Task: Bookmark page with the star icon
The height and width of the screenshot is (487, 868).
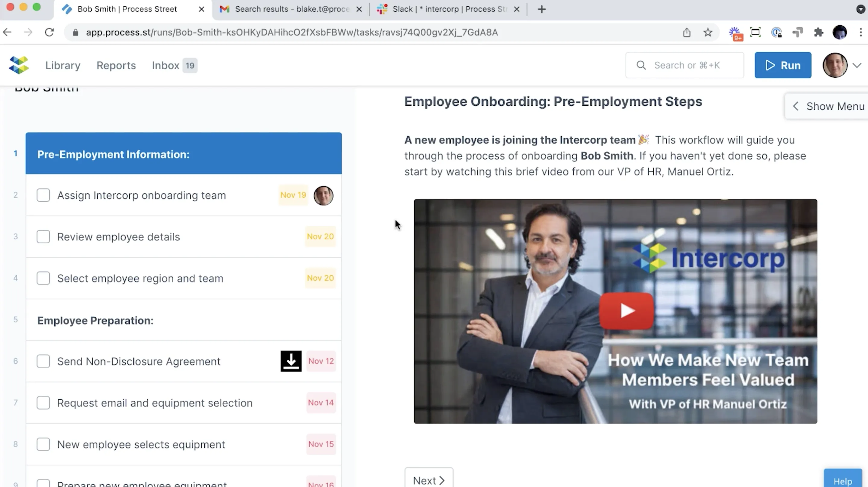Action: point(708,32)
